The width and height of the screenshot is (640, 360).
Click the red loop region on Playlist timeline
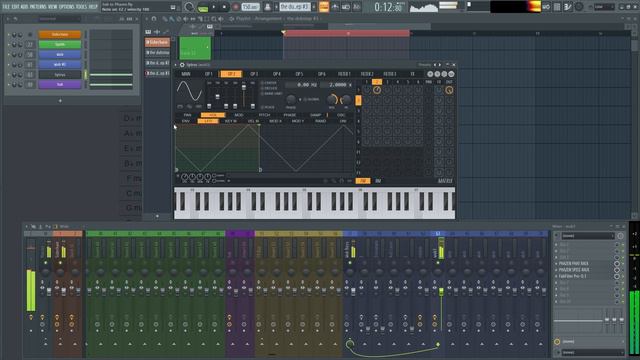tap(347, 33)
